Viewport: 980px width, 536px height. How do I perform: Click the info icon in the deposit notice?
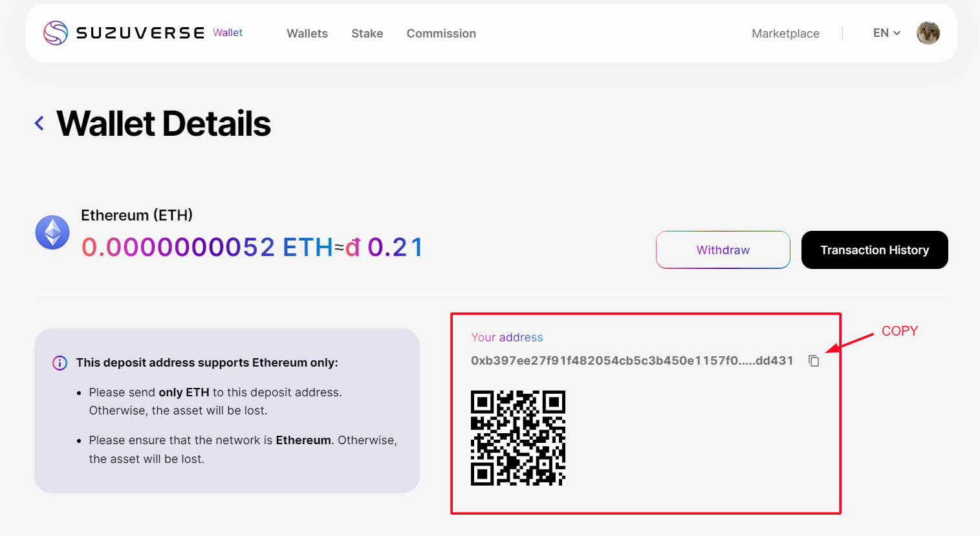tap(60, 363)
